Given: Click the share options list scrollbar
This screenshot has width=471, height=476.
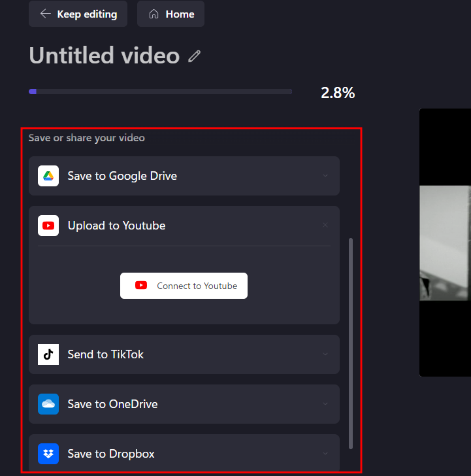Looking at the screenshot, I should coord(351,343).
